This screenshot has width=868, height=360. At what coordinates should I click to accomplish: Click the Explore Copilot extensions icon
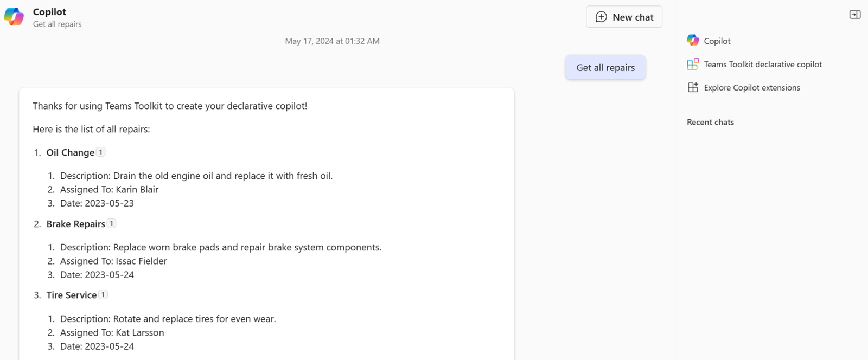coord(692,87)
